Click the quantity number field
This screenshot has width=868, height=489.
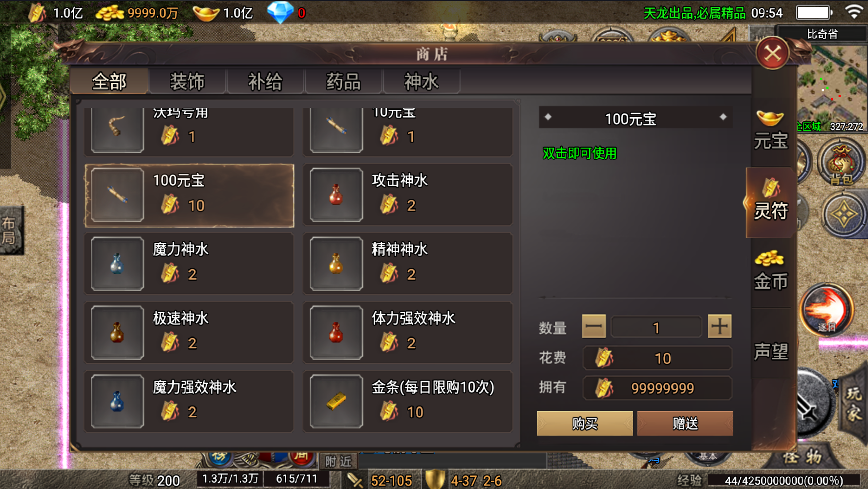tap(656, 327)
